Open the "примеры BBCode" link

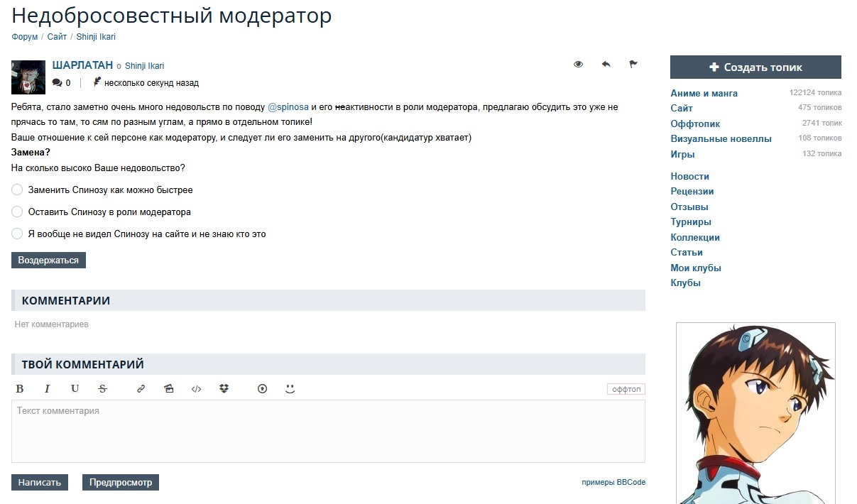pos(613,483)
